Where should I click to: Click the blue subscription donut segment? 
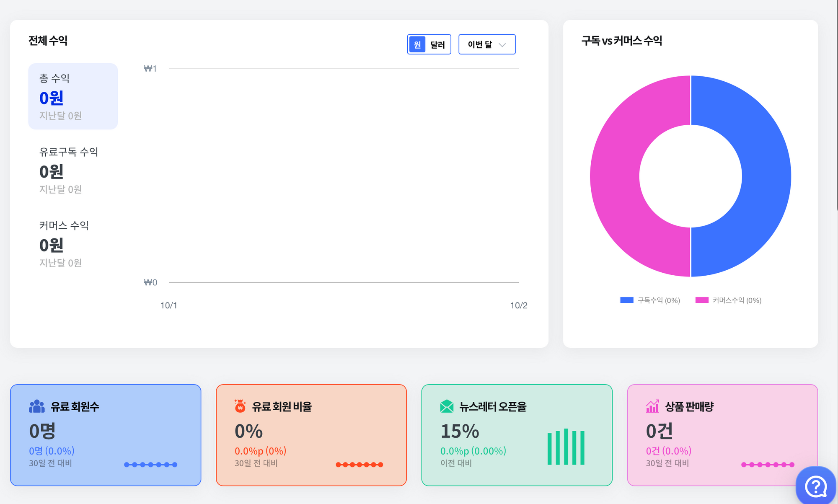coord(767,176)
